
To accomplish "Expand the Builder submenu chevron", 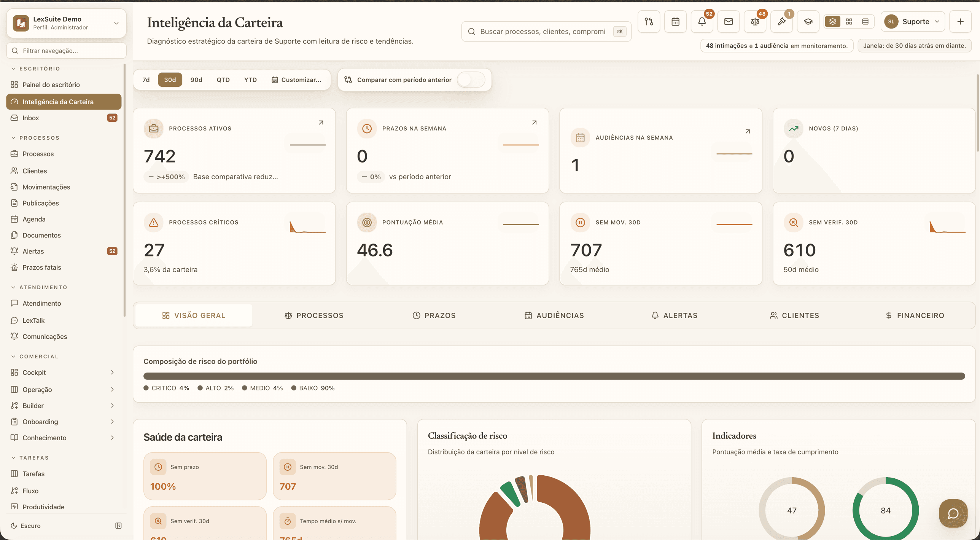I will click(x=112, y=405).
